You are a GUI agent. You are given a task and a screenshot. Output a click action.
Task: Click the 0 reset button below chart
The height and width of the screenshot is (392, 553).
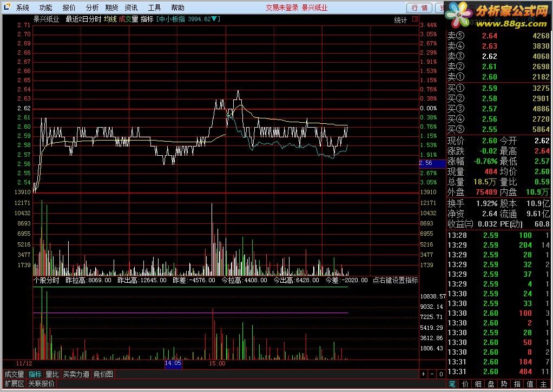coord(441,374)
